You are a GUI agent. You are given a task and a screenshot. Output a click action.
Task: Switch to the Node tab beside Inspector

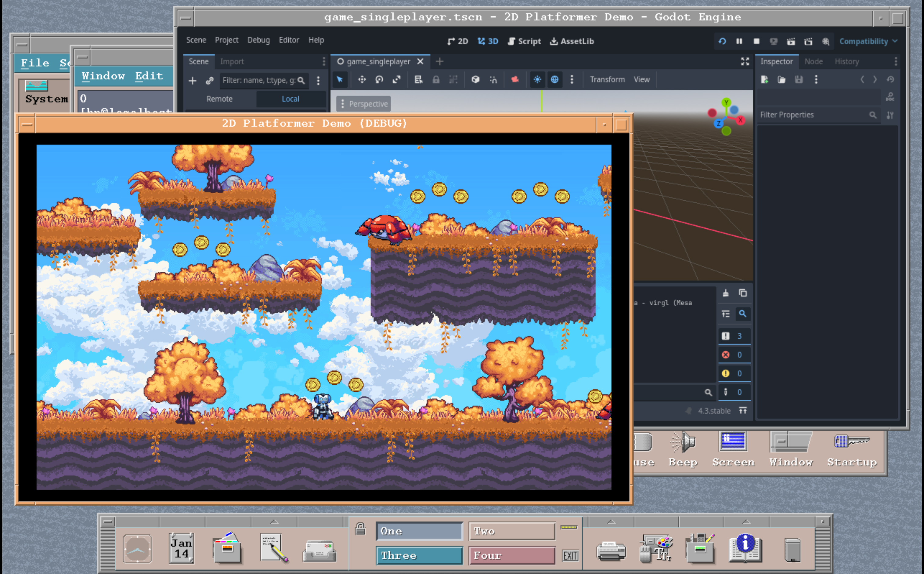tap(814, 61)
